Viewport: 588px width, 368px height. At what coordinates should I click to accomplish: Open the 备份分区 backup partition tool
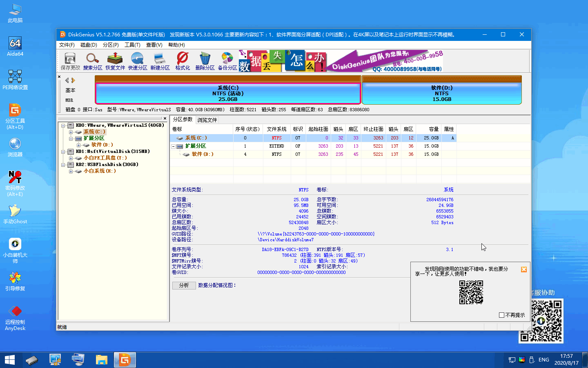click(x=227, y=61)
